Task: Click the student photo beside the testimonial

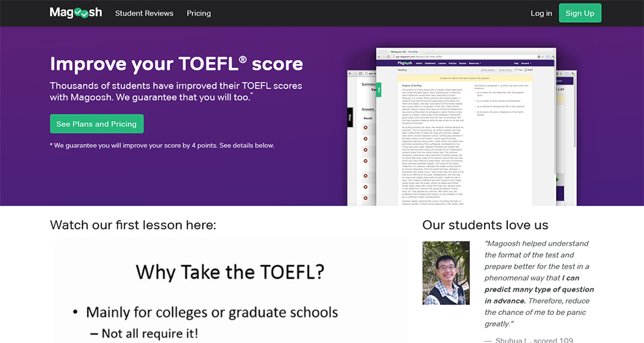Action: tap(446, 273)
